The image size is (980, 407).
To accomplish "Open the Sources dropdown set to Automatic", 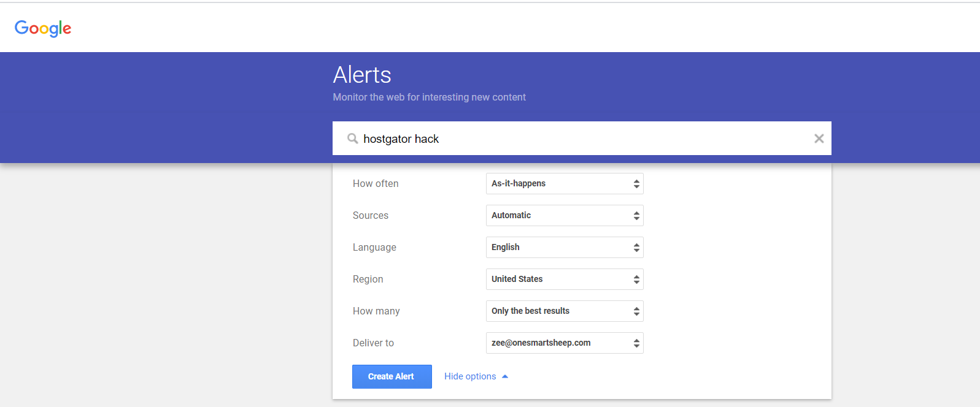I will (x=564, y=215).
